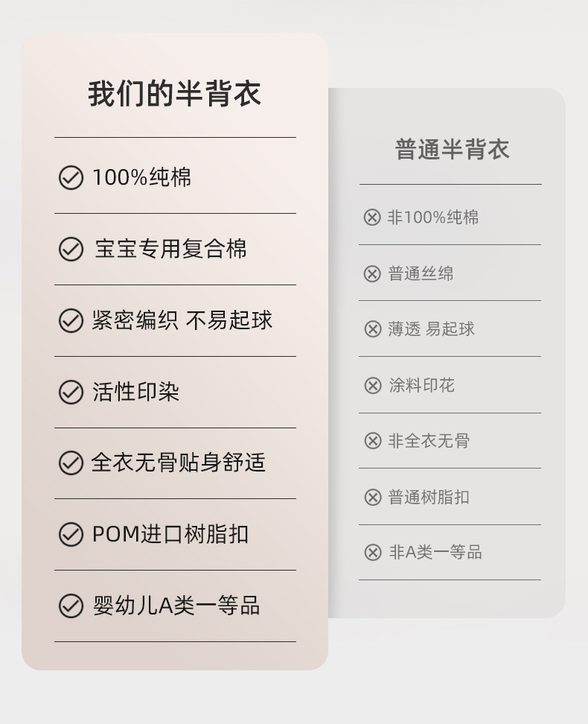This screenshot has width=588, height=724.
Task: Tap the checkmark beside 全衣无骨贴身舒适
Action: (71, 463)
